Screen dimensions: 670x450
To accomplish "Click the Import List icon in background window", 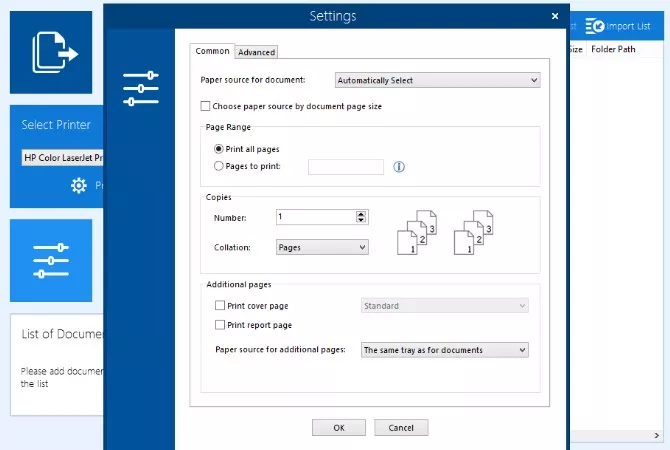I will [594, 26].
